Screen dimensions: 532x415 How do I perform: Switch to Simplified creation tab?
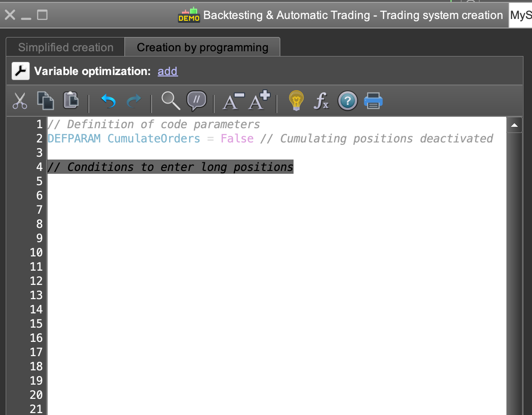pos(66,47)
